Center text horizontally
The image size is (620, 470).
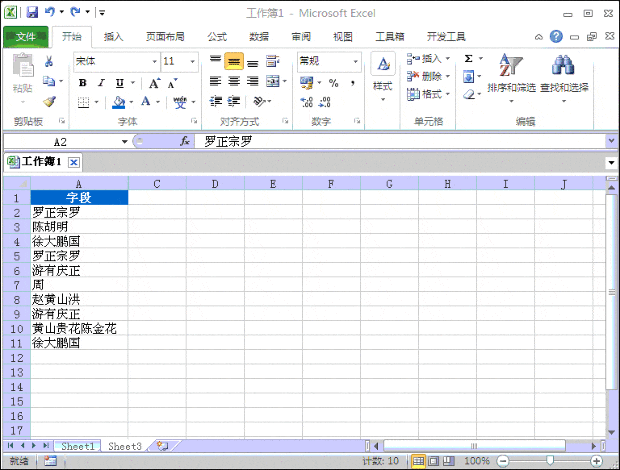[234, 81]
